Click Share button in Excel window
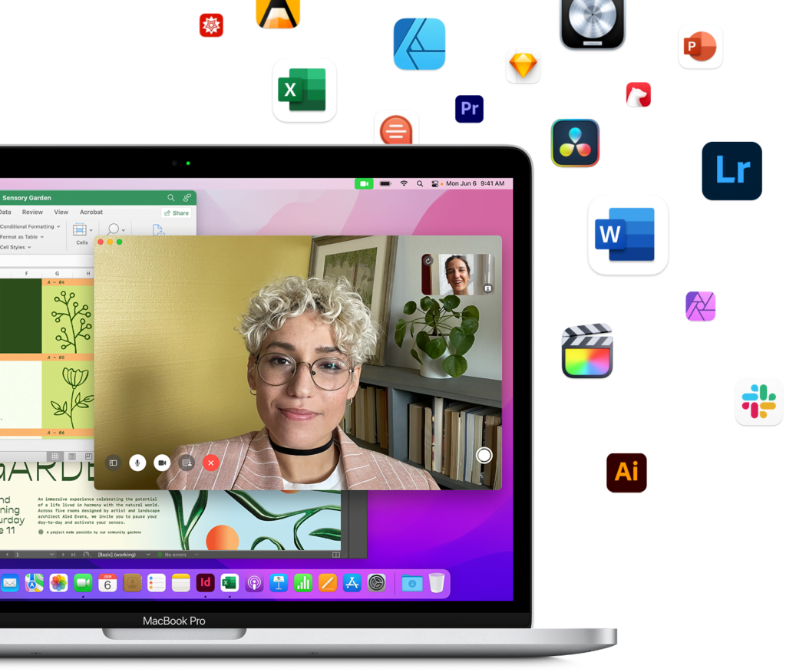Viewport: 786px width, 672px height. tap(177, 213)
